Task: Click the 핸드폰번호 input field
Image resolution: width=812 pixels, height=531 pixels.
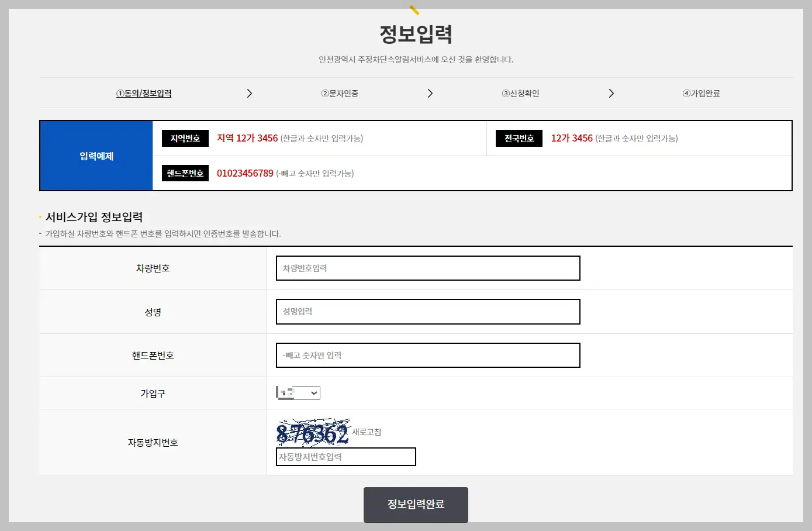Action: point(427,355)
